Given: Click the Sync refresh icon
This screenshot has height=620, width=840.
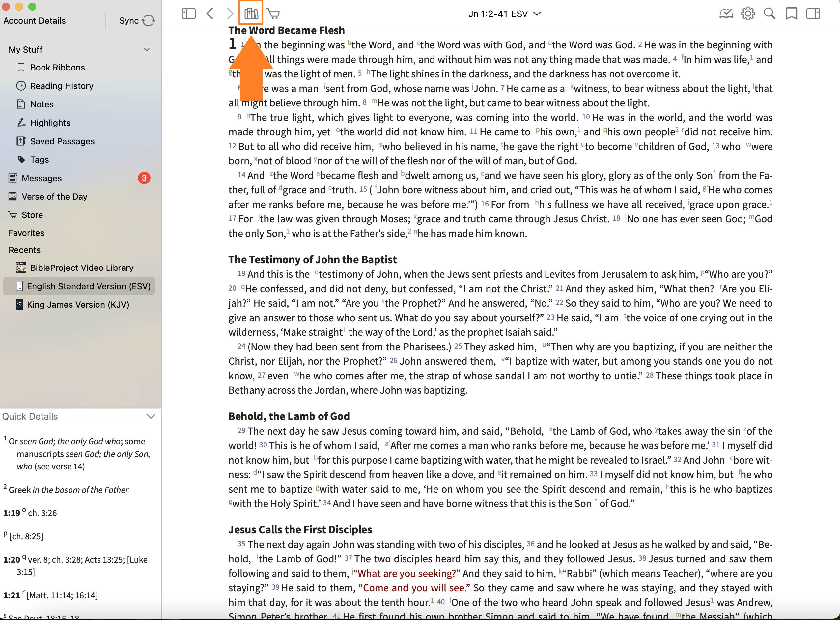Looking at the screenshot, I should coord(149,21).
